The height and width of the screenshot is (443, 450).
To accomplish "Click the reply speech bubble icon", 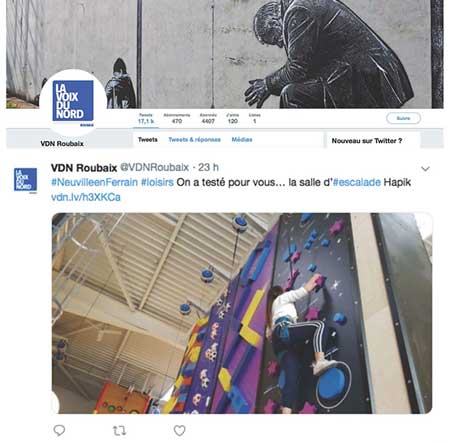I will click(x=59, y=430).
